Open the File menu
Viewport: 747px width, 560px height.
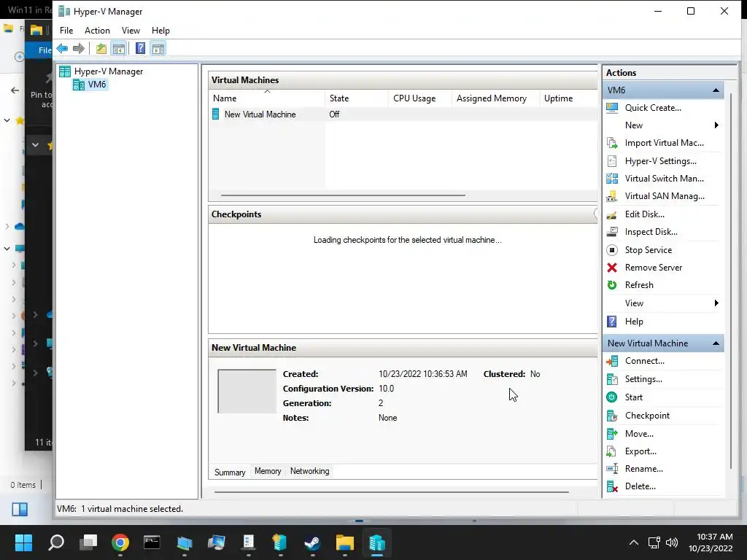click(66, 31)
